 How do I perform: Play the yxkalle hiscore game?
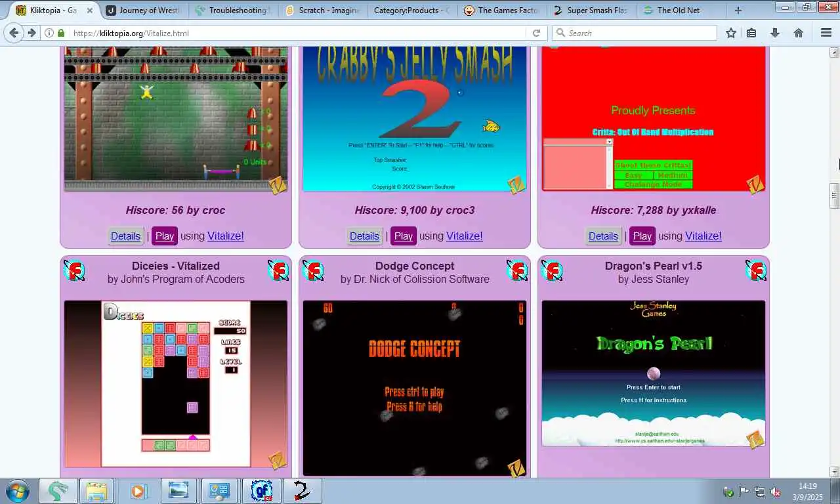[x=642, y=236]
